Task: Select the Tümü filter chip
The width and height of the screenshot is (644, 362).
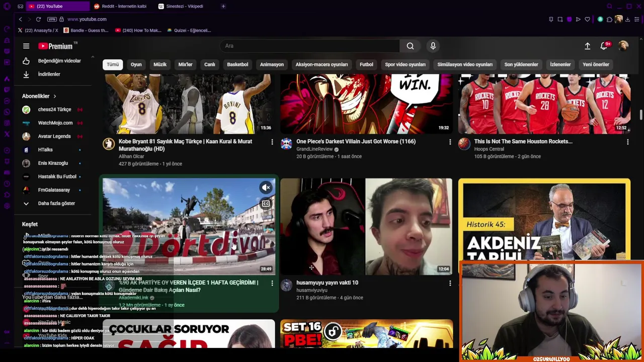Action: pos(113,64)
